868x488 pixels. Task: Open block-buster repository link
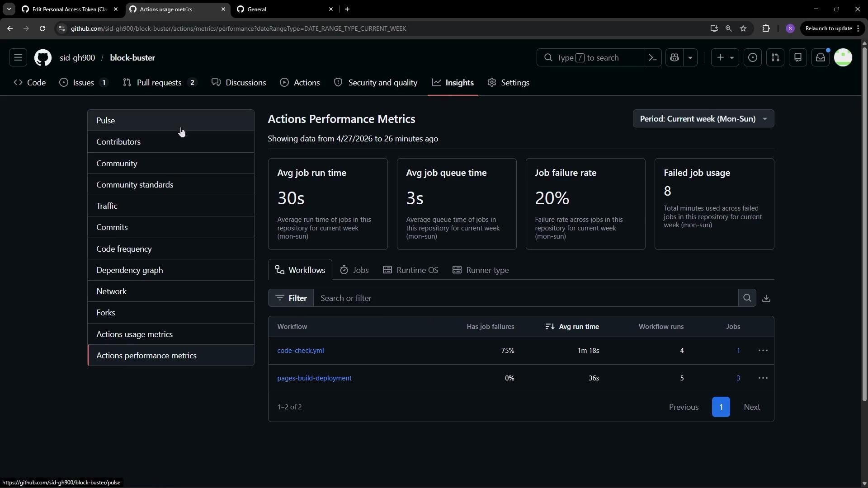pos(132,58)
